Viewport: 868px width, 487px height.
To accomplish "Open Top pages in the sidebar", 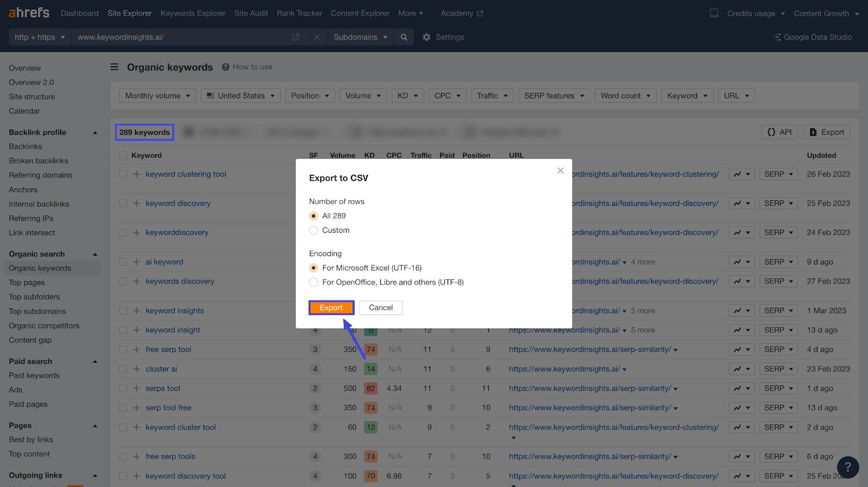I will (x=27, y=282).
